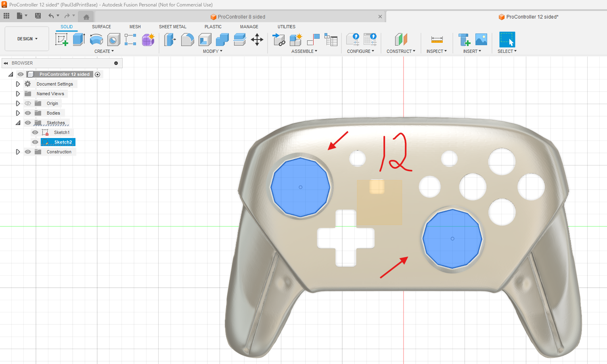Click the activate component radio button
Screen dimensions: 607x364
tap(98, 74)
